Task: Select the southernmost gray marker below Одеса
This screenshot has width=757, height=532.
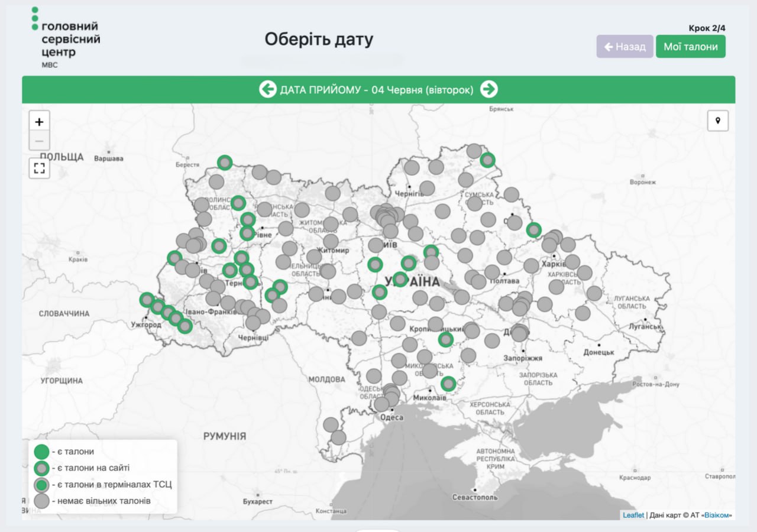Action: pyautogui.click(x=338, y=437)
